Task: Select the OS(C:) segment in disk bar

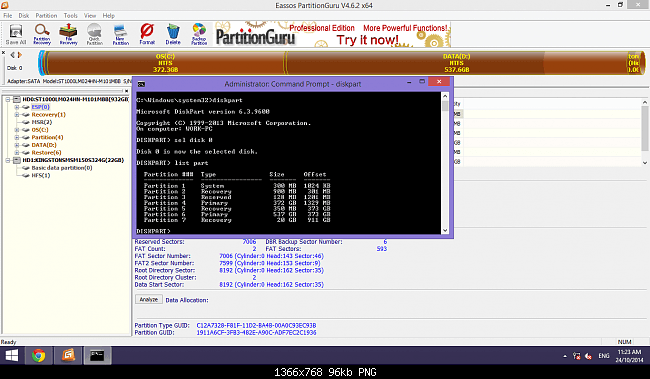Action: [166, 63]
